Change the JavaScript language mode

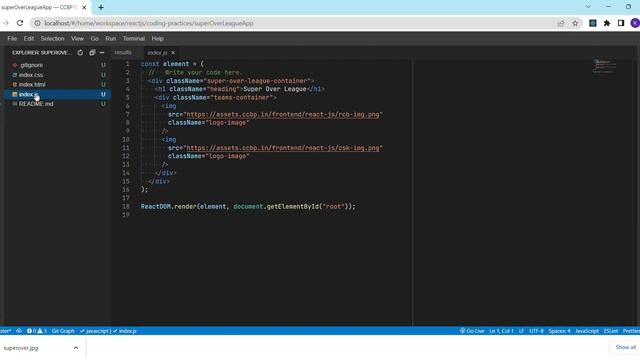(x=587, y=331)
